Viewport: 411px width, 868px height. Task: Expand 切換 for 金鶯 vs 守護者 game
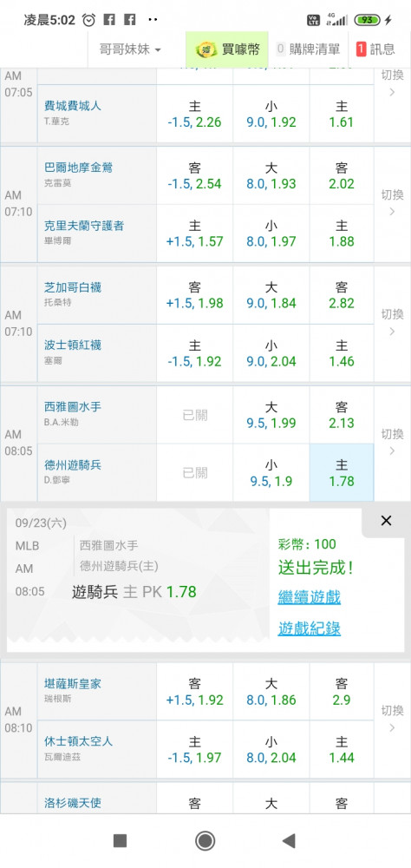(392, 203)
